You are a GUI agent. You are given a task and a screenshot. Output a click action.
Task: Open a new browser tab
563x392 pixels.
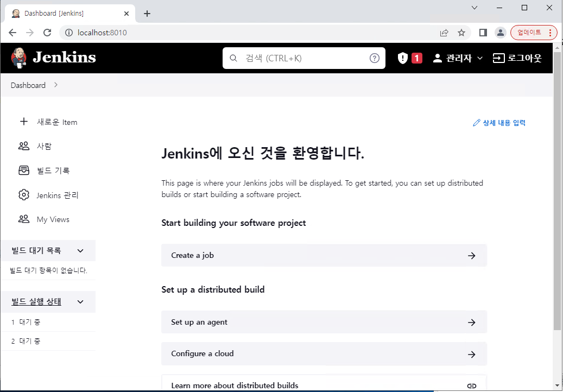click(x=147, y=14)
